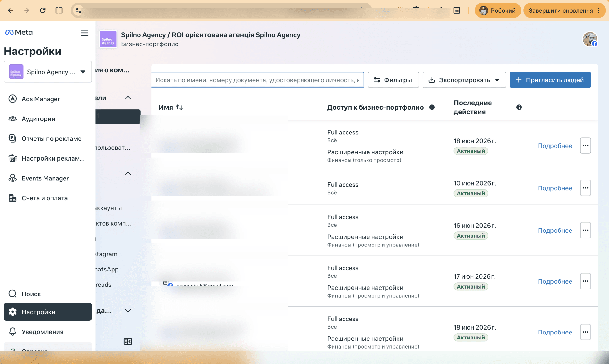
Task: Go back with the browser back arrow
Action: pos(10,10)
